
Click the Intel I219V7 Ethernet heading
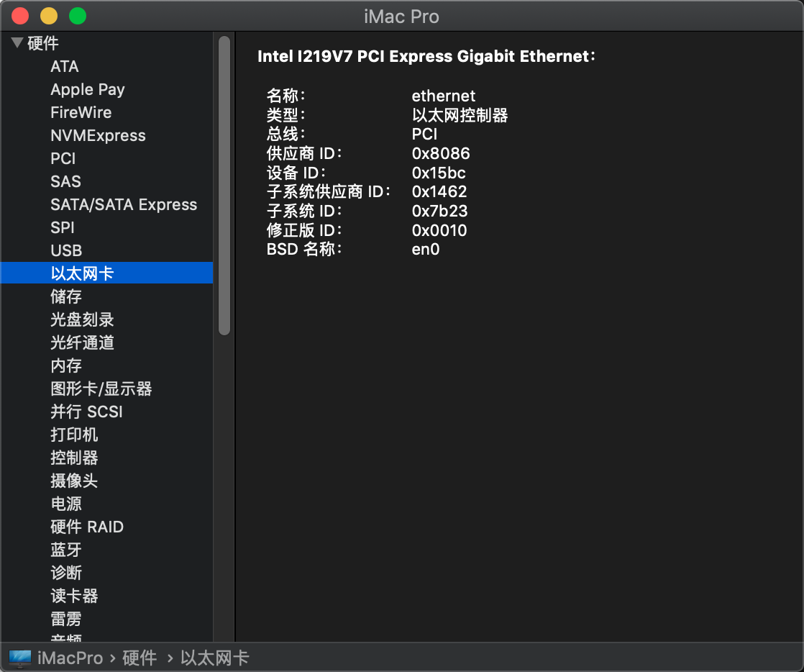[x=426, y=56]
